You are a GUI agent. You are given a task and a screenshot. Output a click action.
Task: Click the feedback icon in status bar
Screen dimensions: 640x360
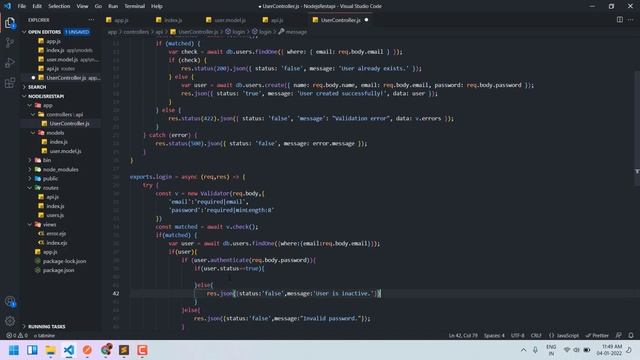(619, 336)
